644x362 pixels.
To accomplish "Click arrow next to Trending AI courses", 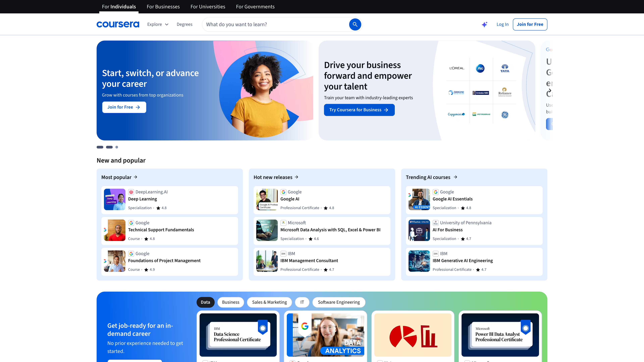I will point(455,177).
